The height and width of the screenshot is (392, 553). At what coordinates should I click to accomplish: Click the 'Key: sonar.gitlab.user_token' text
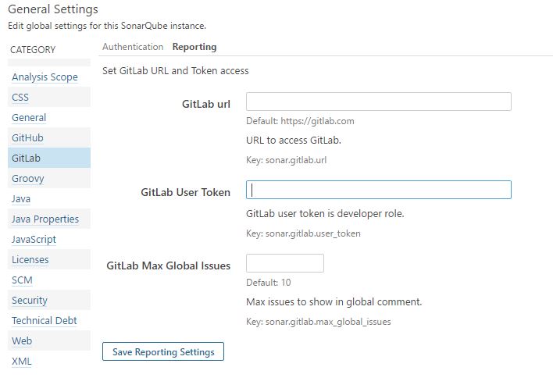click(x=303, y=233)
